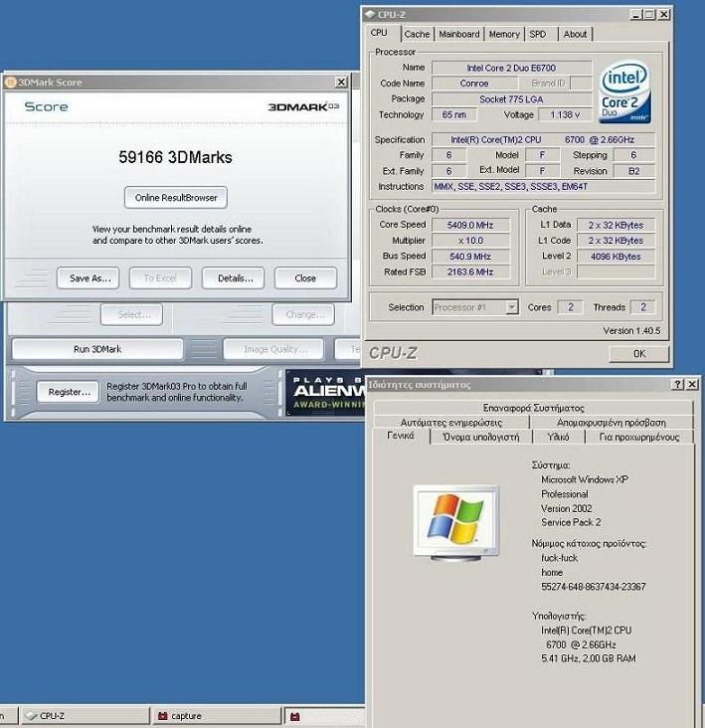The width and height of the screenshot is (705, 728).
Task: Open the Όνομα υπολογιστή tab
Action: click(481, 437)
